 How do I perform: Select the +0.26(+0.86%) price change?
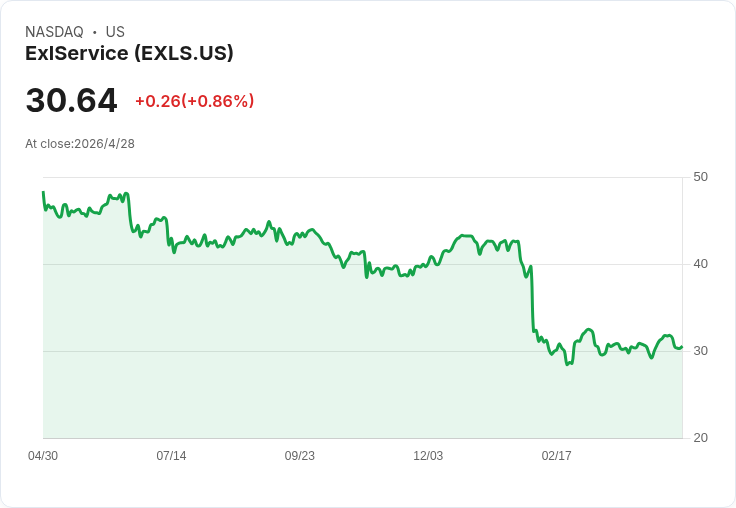194,101
